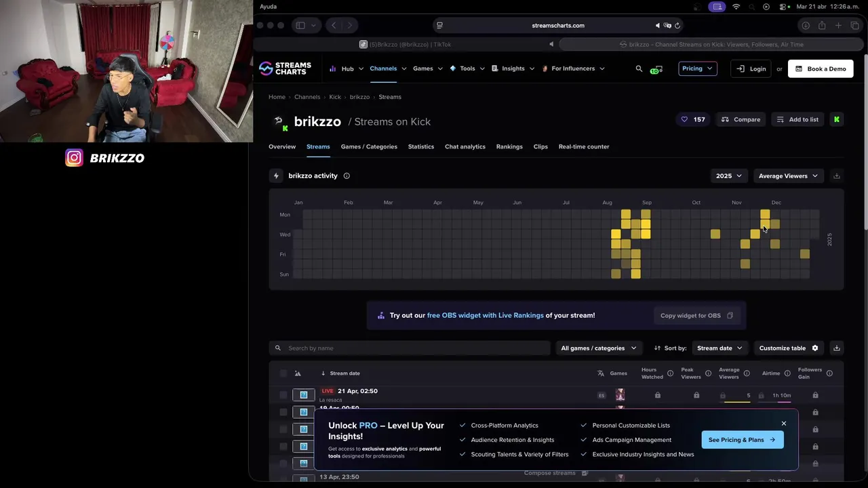This screenshot has width=868, height=488.
Task: Click the ES language badge
Action: pyautogui.click(x=601, y=396)
